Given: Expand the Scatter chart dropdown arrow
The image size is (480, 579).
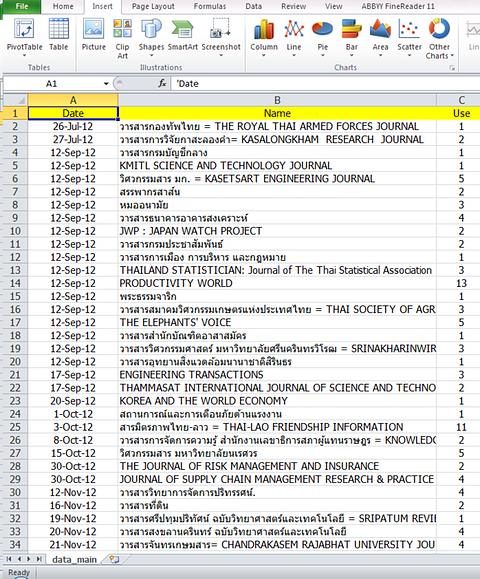Looking at the screenshot, I should [409, 55].
